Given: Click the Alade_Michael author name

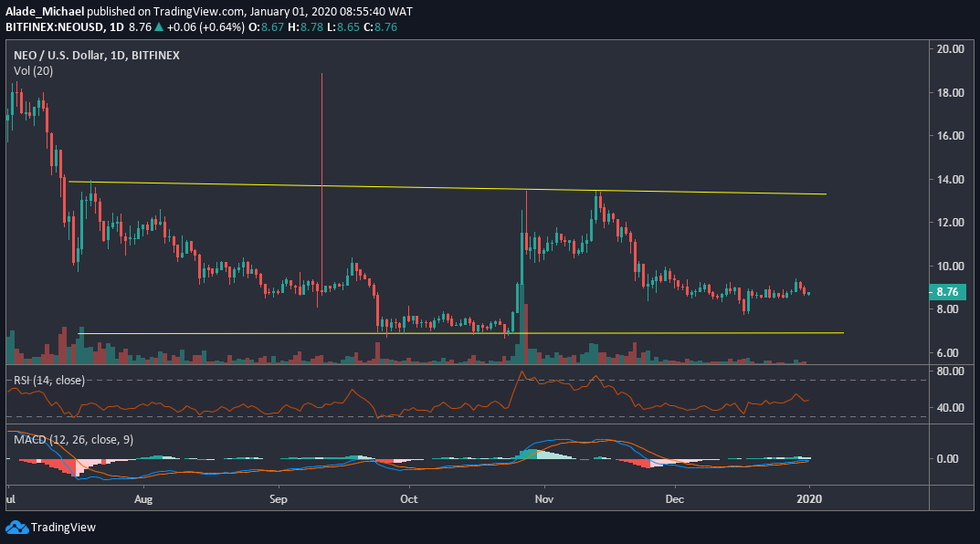Looking at the screenshot, I should pyautogui.click(x=46, y=12).
